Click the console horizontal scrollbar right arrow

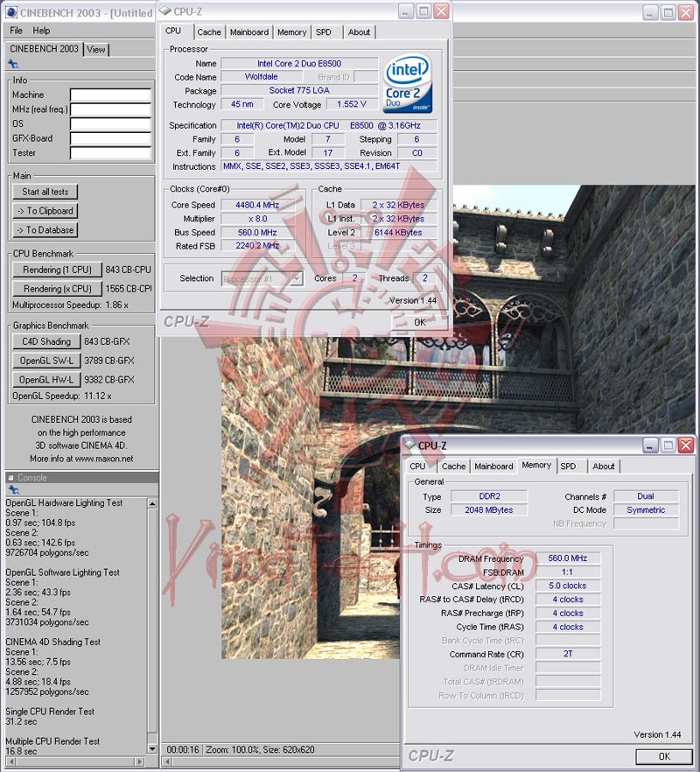coord(141,762)
